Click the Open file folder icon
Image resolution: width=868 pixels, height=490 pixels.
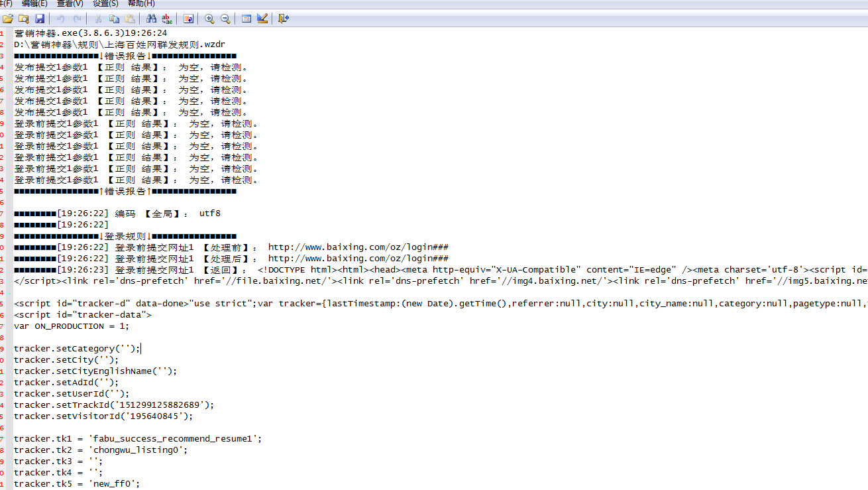[x=8, y=19]
